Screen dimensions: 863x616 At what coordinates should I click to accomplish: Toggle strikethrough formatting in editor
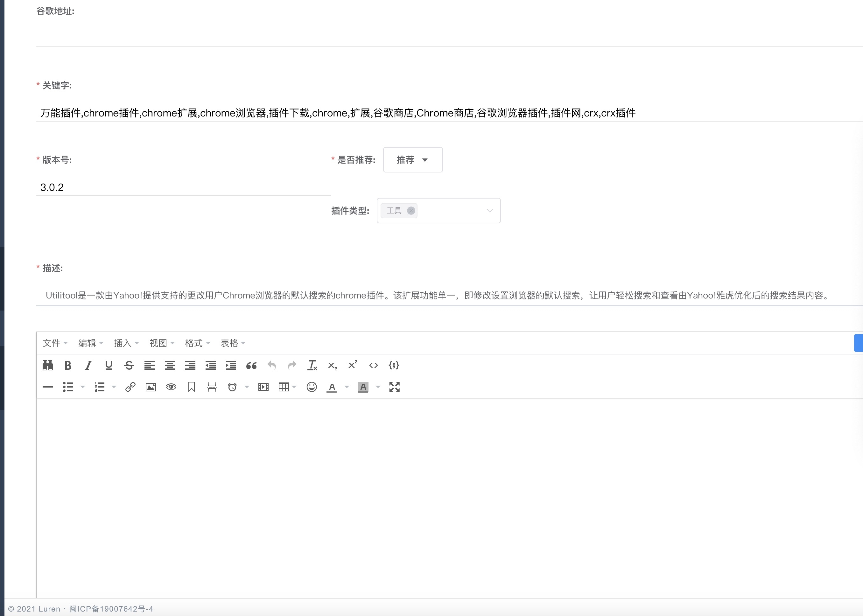point(129,365)
